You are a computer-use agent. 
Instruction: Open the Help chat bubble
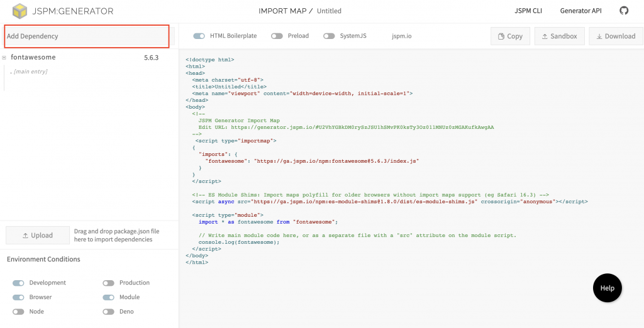pyautogui.click(x=607, y=288)
